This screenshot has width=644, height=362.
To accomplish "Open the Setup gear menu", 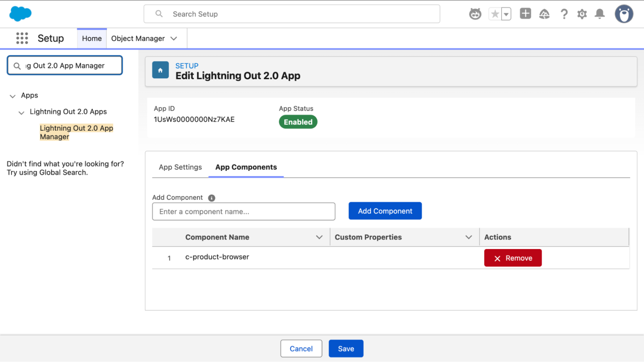I will (x=582, y=14).
